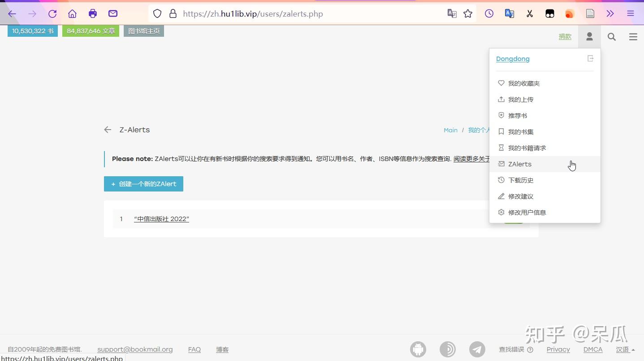
Task: Click the logout icon next to Dongdong
Action: coord(590,58)
